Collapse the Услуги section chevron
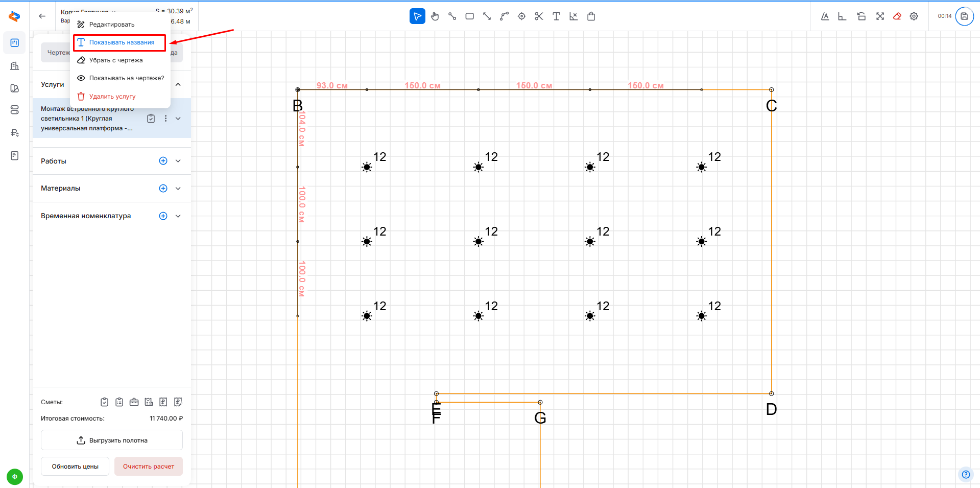 point(178,85)
